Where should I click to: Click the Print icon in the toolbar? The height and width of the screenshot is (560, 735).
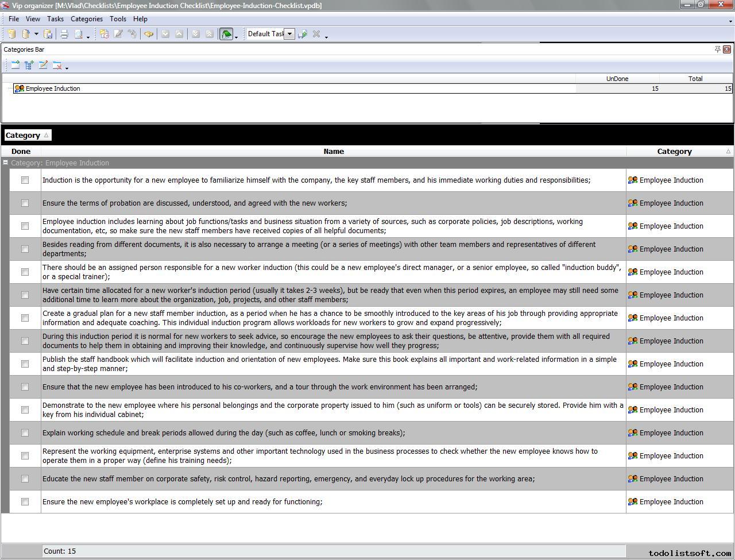click(x=64, y=34)
